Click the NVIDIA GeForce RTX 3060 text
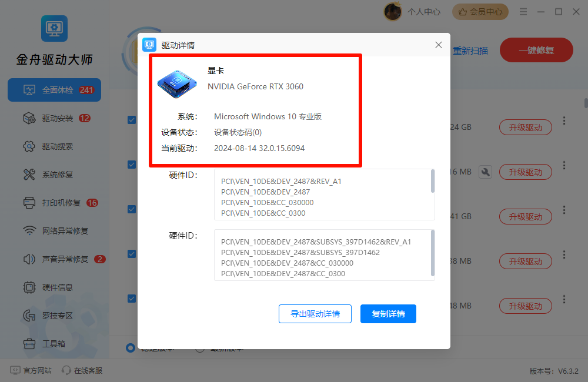Image resolution: width=588 pixels, height=382 pixels. (255, 86)
